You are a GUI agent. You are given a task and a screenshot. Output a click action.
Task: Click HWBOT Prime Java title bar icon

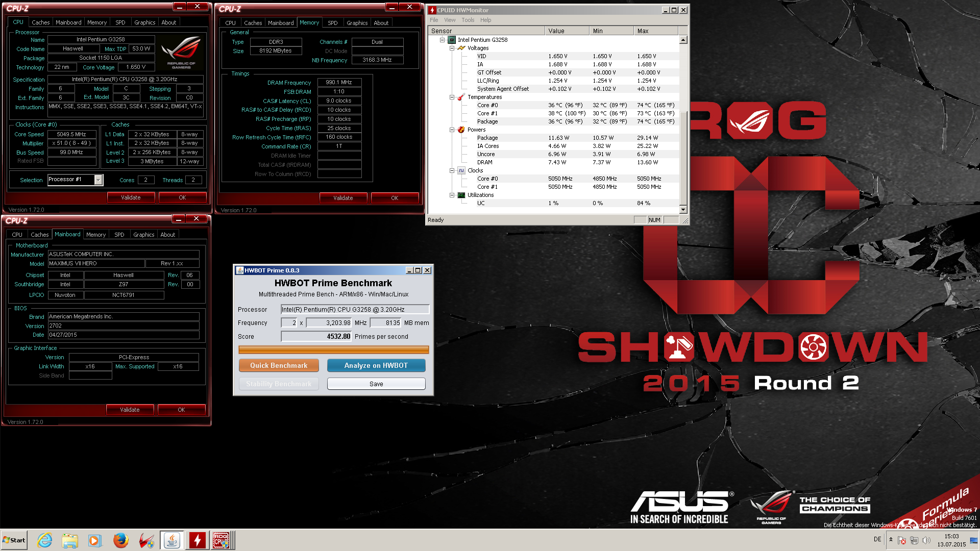(239, 270)
